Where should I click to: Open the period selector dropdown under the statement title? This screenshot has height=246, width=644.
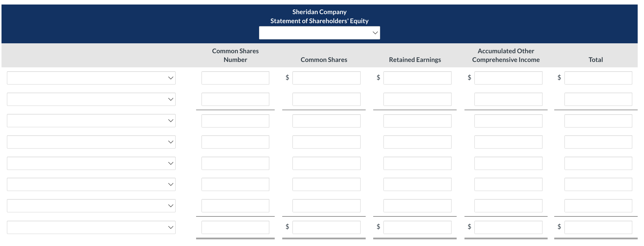click(x=319, y=32)
